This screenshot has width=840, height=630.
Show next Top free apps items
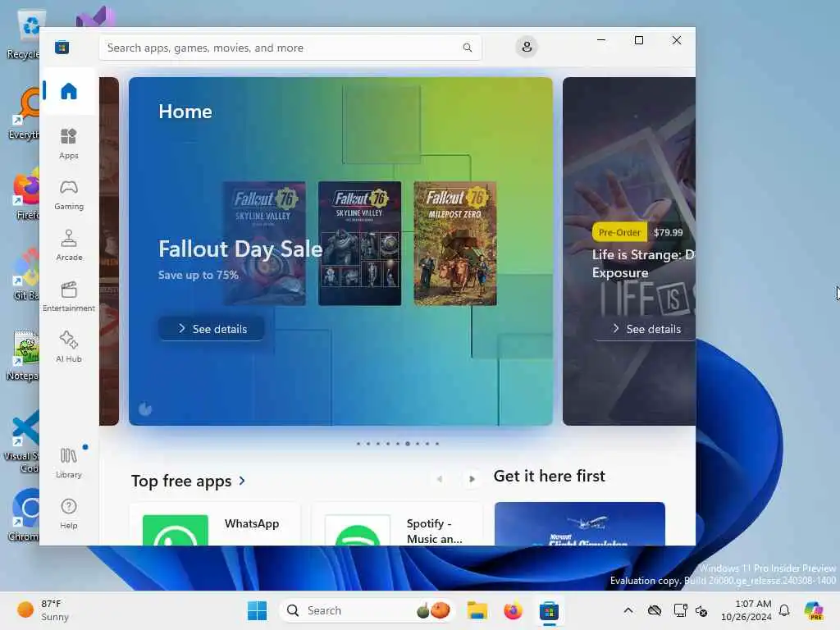[x=472, y=479]
